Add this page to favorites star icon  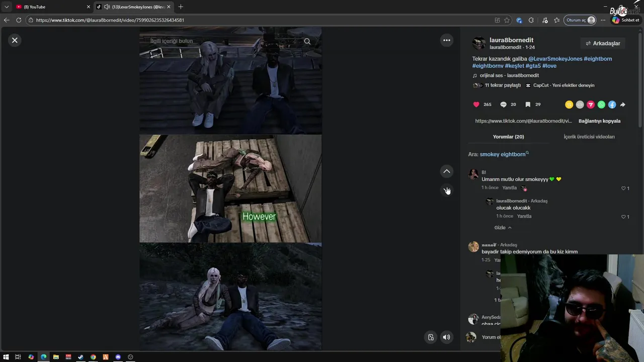(x=507, y=20)
